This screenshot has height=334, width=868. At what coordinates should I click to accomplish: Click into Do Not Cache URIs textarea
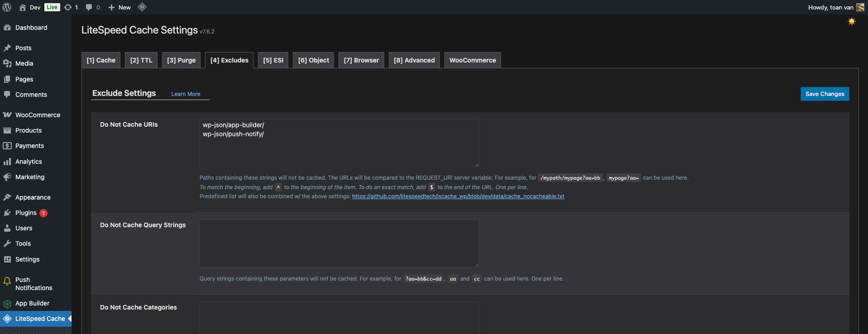coord(339,149)
